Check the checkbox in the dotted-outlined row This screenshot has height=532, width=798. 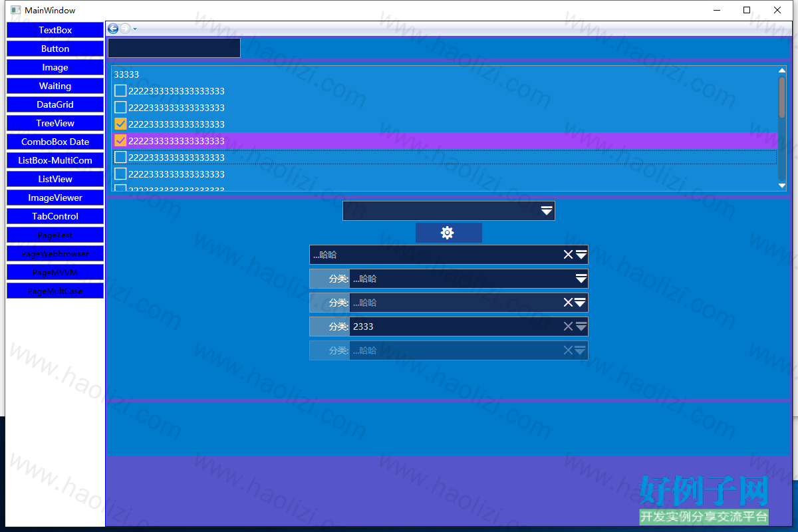coord(120,157)
